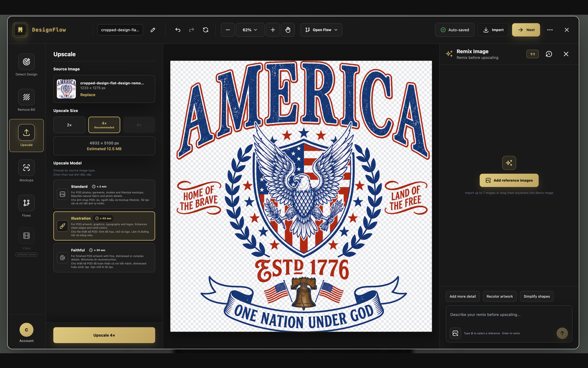The height and width of the screenshot is (368, 588).
Task: Click the Upscale 4× button
Action: pos(104,335)
